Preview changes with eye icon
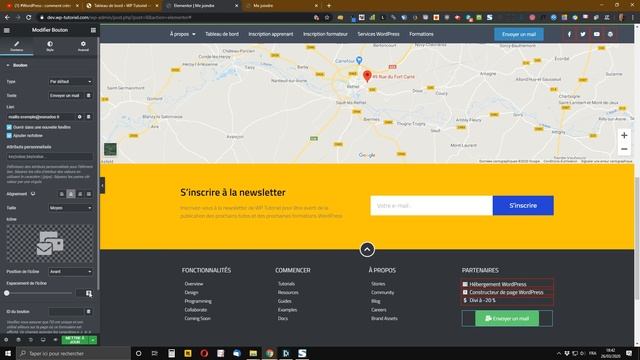 click(55, 340)
